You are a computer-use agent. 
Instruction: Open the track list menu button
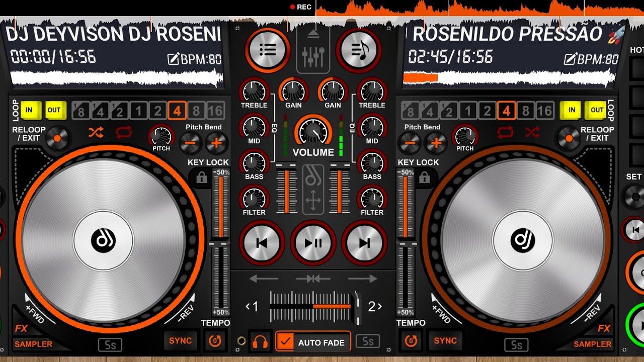point(268,49)
